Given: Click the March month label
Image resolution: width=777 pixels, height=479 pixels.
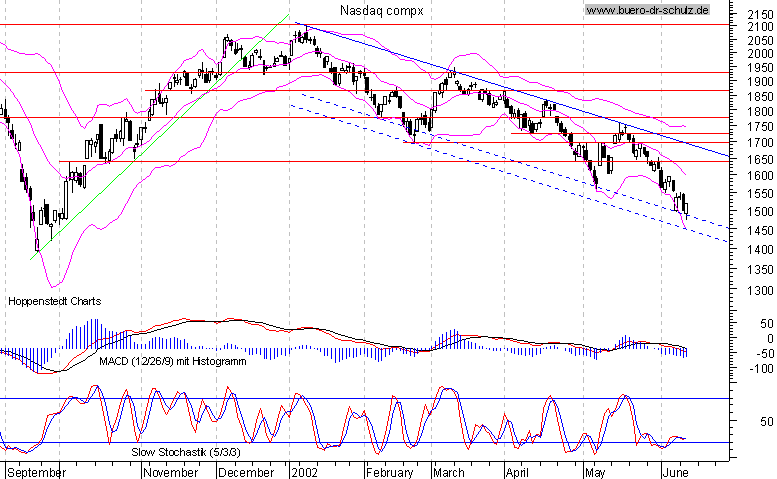Looking at the screenshot, I should point(448,473).
